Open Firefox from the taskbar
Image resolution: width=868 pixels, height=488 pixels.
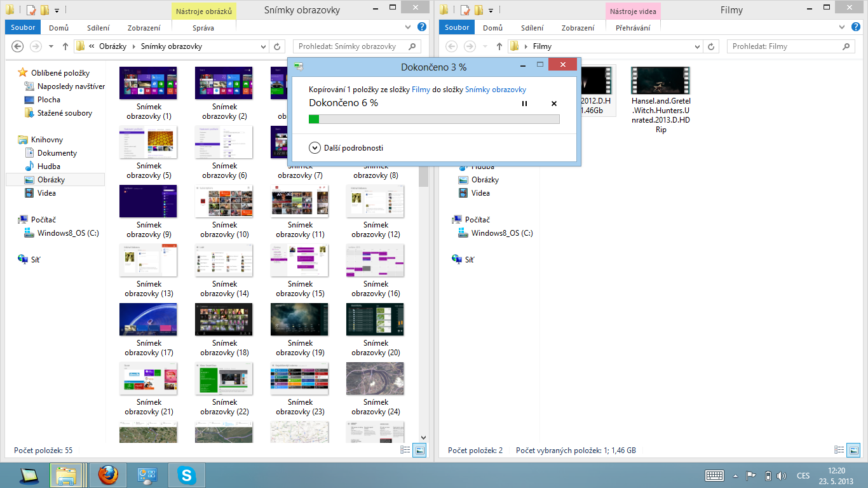[x=108, y=475]
